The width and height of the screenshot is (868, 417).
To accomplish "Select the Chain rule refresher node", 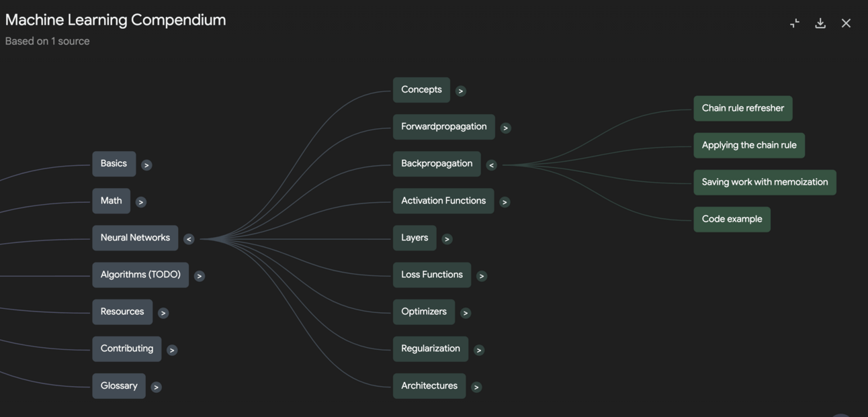I will [742, 108].
